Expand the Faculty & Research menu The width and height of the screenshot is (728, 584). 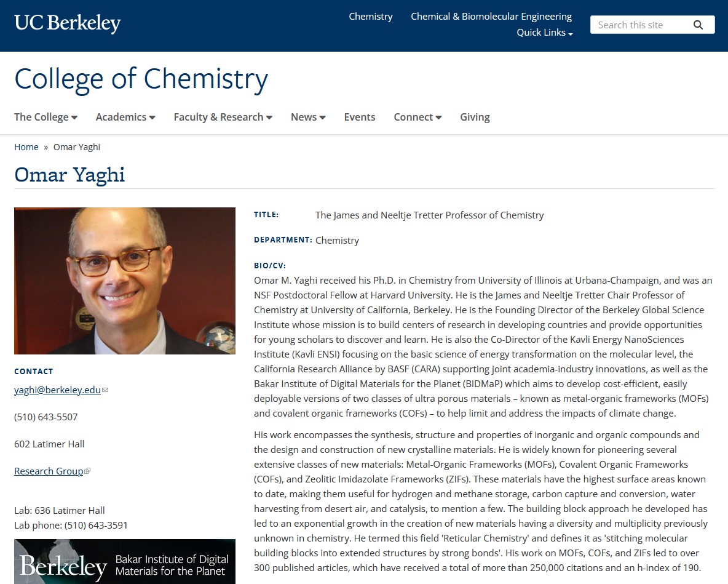[x=223, y=117]
